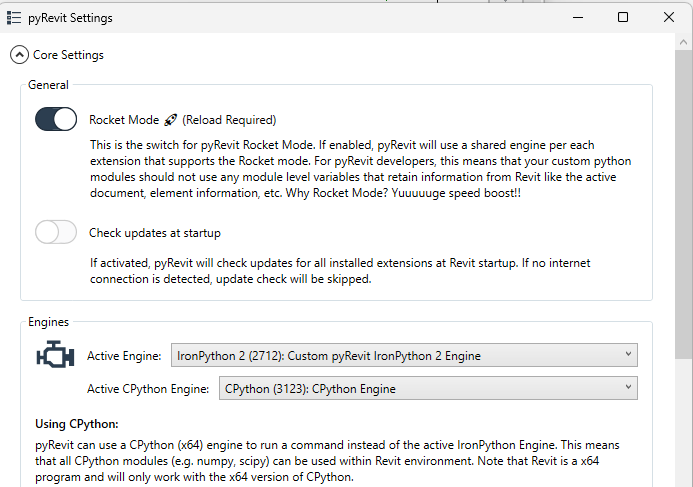Viewport: 693px width, 487px height.
Task: Click the Core Settings heading text
Action: pyautogui.click(x=68, y=55)
